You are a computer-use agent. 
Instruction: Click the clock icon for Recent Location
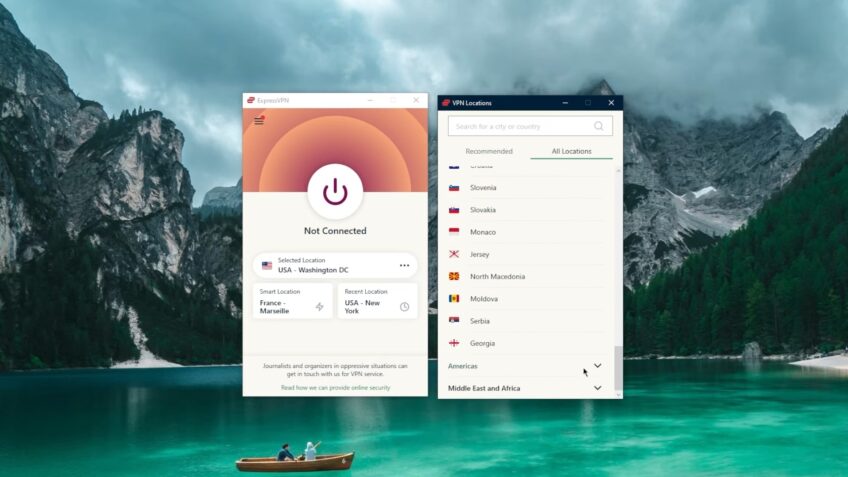click(405, 307)
